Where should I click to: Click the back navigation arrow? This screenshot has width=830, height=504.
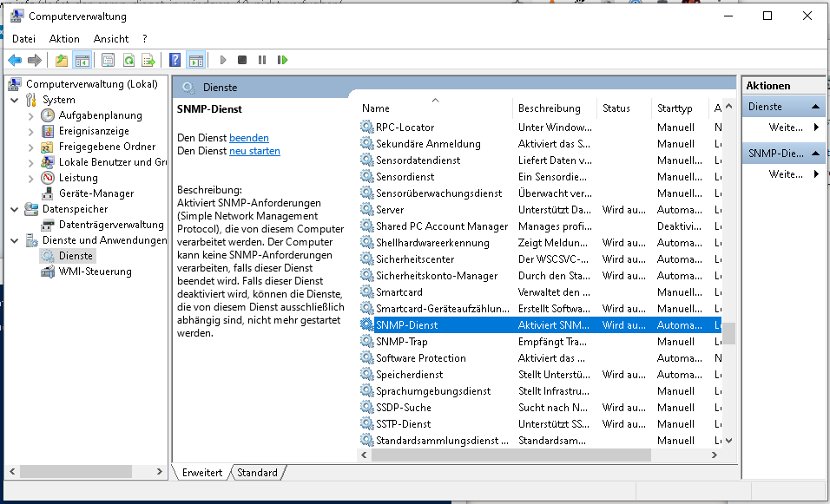15,59
